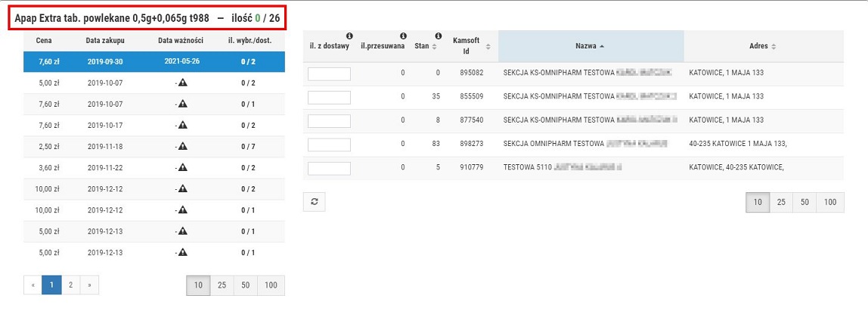Click info icon above il. z dostawy
The width and height of the screenshot is (868, 311).
click(349, 36)
